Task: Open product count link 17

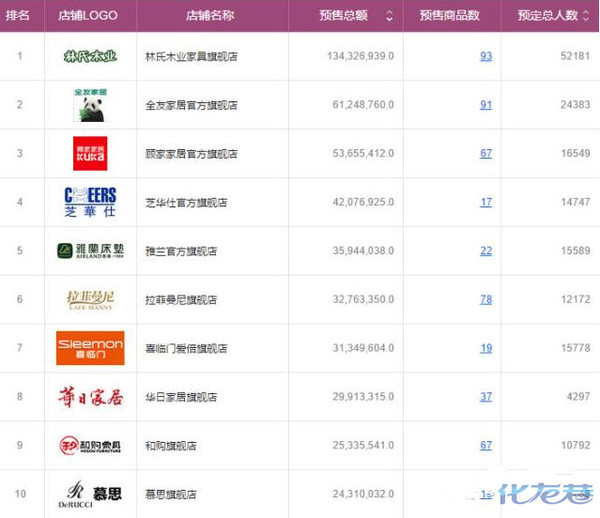Action: (x=486, y=202)
